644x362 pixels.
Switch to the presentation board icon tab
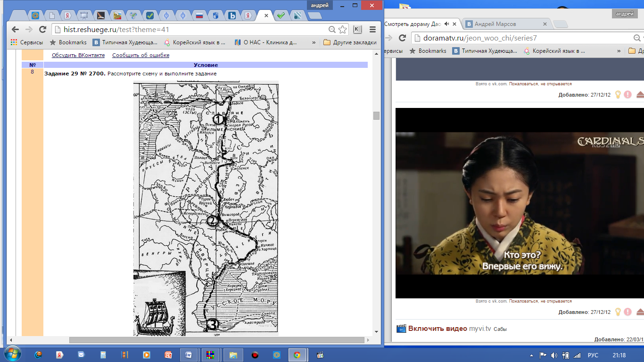click(84, 16)
